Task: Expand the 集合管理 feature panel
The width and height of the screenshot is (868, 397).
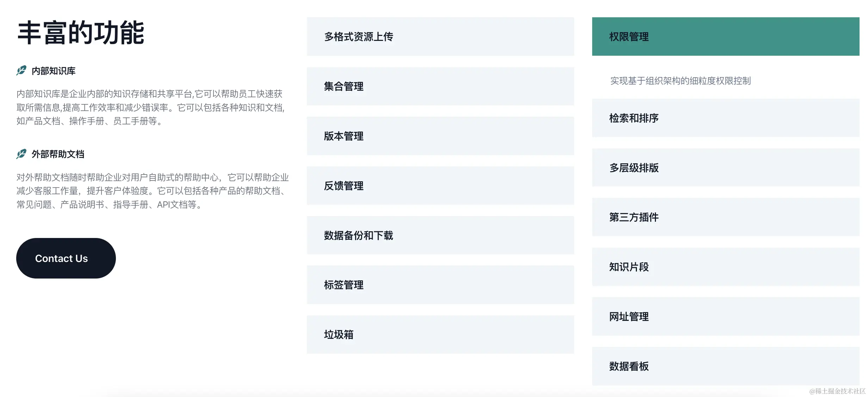Action: click(440, 86)
